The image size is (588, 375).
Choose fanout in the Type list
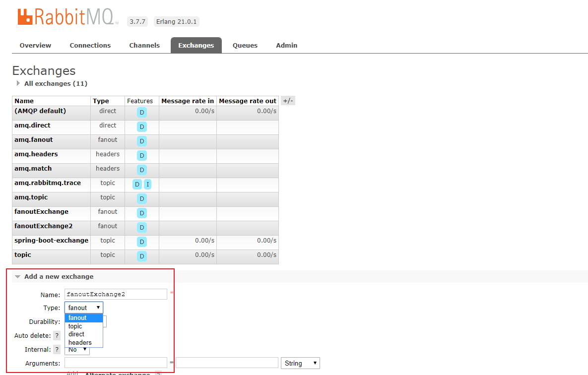pos(84,317)
